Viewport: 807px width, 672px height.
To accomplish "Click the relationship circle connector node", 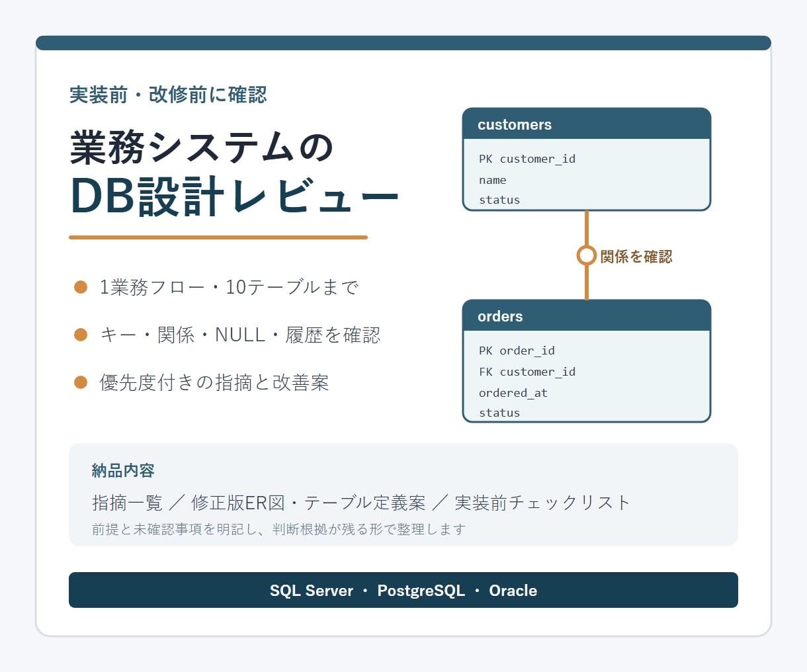I will pos(586,255).
